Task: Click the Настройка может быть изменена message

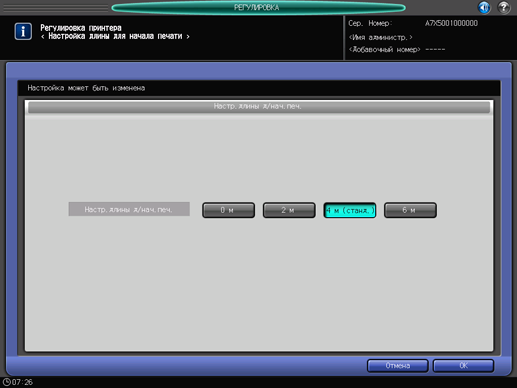Action: 86,88
